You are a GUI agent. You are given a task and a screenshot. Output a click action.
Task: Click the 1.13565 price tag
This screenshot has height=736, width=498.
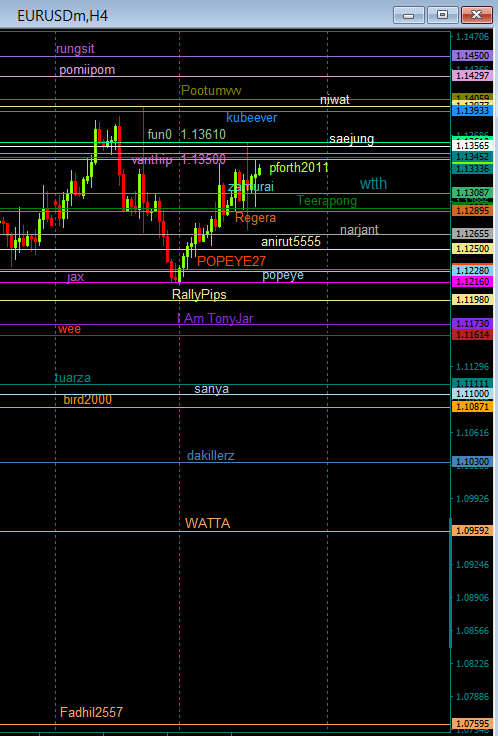(x=472, y=146)
